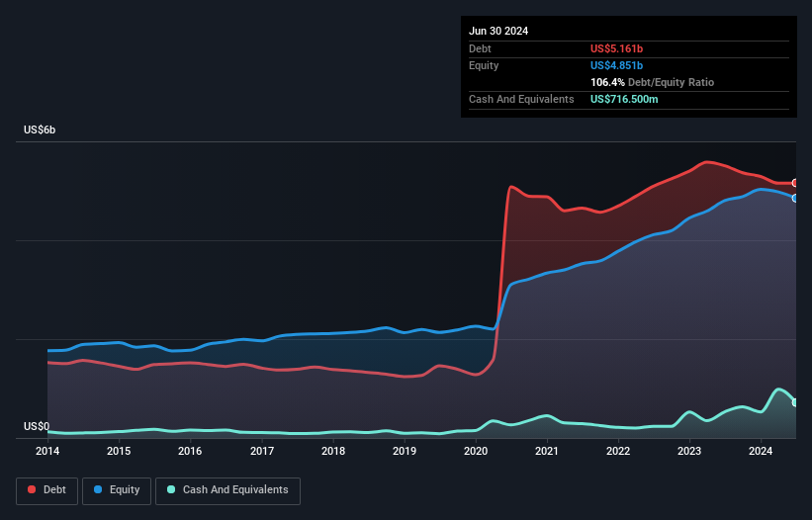Viewport: 812px width, 520px height.
Task: Click the US$6b y-axis label
Action: point(40,130)
